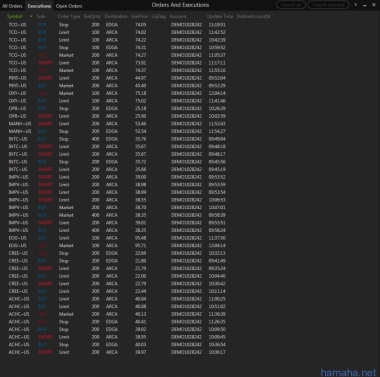Select the OPB-US symbol priced 25.18
Screen dimensions: 380x377
coord(17,108)
